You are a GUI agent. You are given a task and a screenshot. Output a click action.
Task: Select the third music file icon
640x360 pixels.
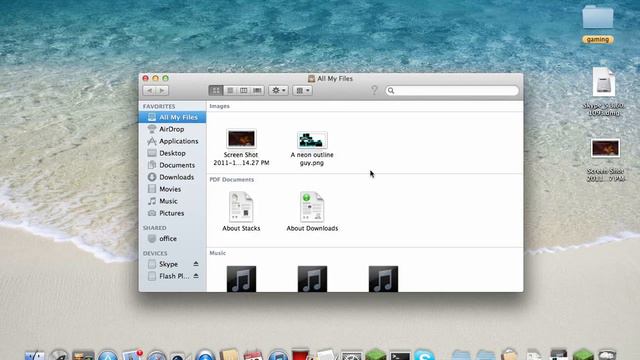(x=383, y=279)
